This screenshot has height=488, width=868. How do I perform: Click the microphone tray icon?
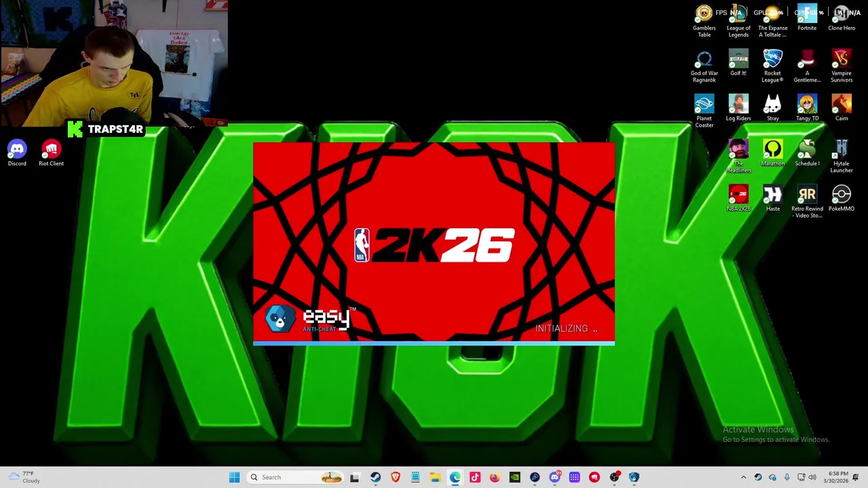[x=787, y=477]
